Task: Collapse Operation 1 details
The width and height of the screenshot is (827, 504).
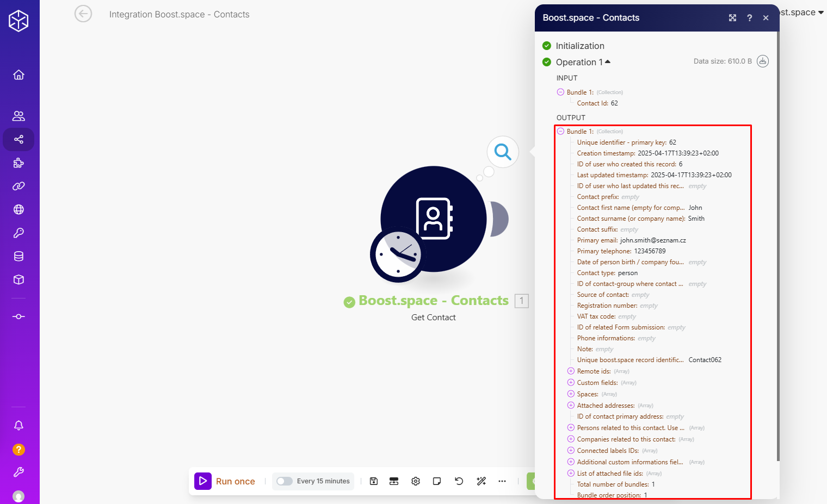Action: click(x=607, y=62)
